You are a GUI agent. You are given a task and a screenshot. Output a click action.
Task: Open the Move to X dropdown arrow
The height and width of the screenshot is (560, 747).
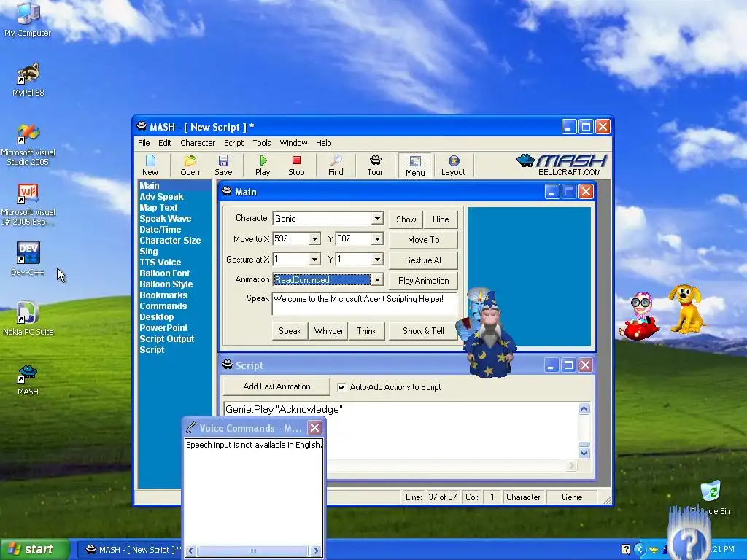pyautogui.click(x=314, y=239)
